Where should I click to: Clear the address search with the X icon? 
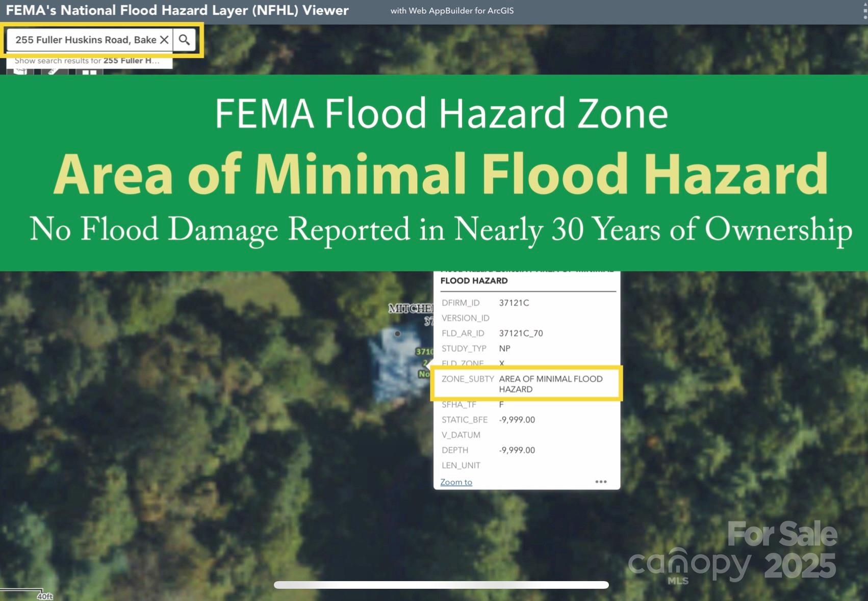(x=164, y=40)
